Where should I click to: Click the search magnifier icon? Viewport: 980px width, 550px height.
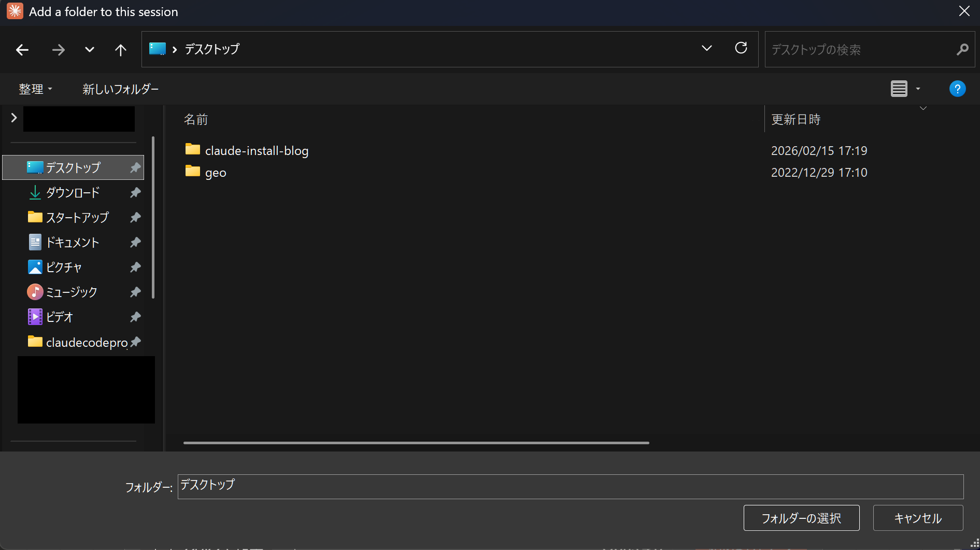click(962, 49)
